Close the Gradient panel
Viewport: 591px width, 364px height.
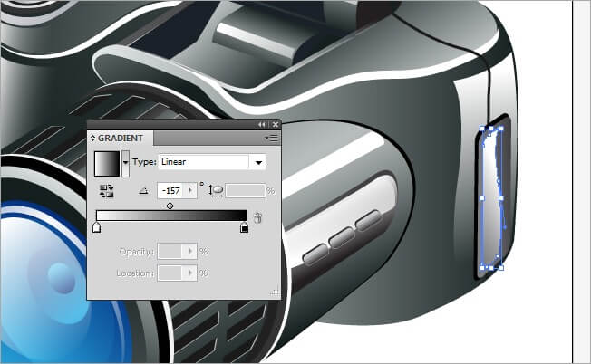coord(275,124)
